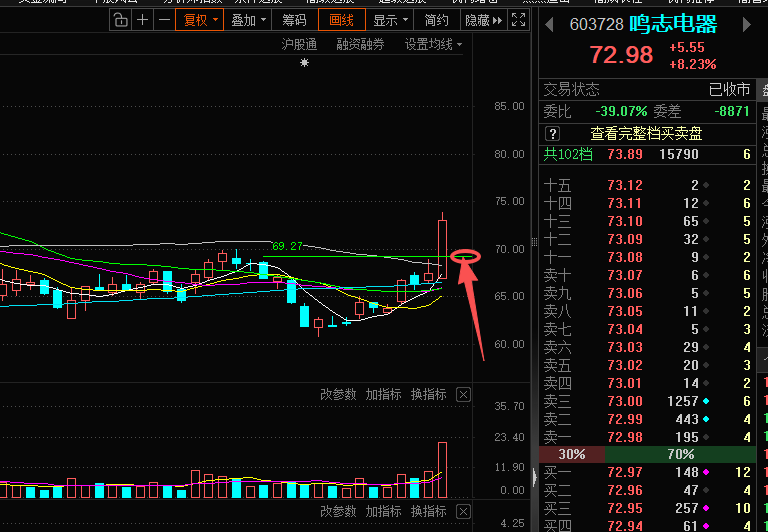
Task: Click 委差 value -8871
Action: (732, 111)
